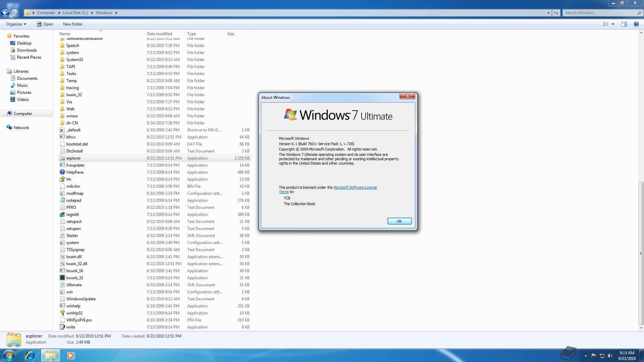Select the HelpPane application icon
The height and width of the screenshot is (362, 644).
(x=62, y=172)
